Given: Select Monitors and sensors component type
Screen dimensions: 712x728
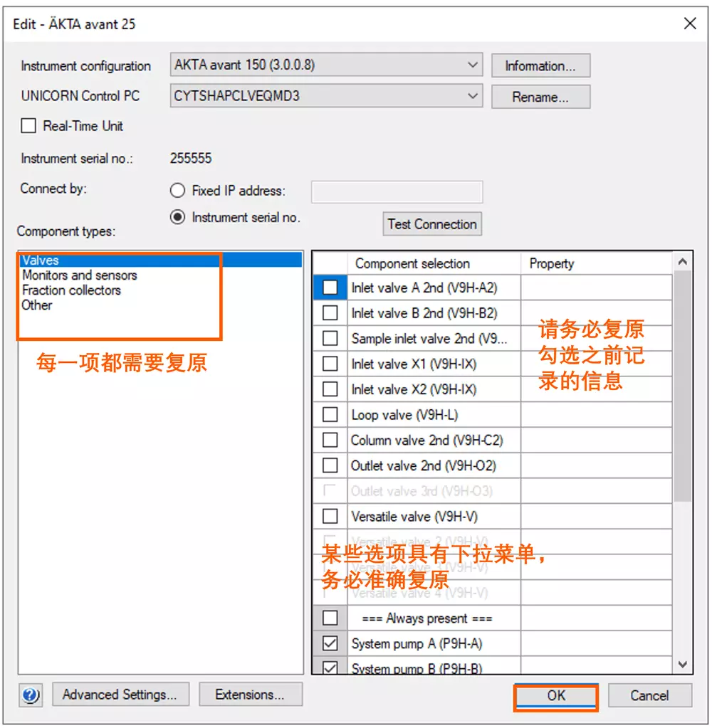Looking at the screenshot, I should 79,275.
